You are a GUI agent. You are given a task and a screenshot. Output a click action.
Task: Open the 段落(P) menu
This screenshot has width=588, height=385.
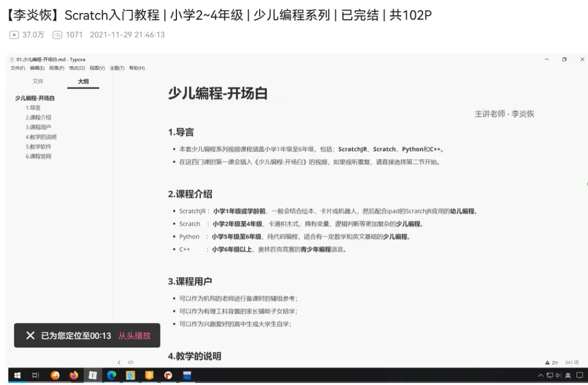click(57, 68)
